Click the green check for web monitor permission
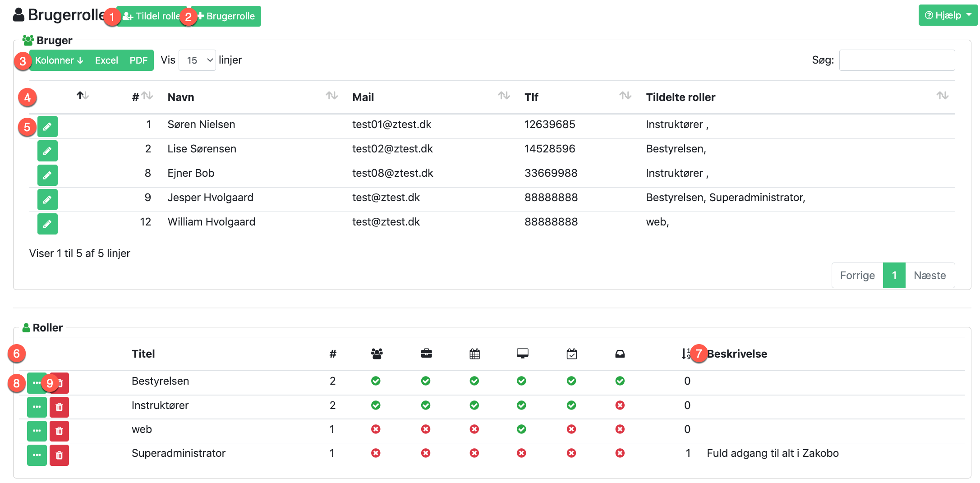The height and width of the screenshot is (483, 980). (x=521, y=429)
